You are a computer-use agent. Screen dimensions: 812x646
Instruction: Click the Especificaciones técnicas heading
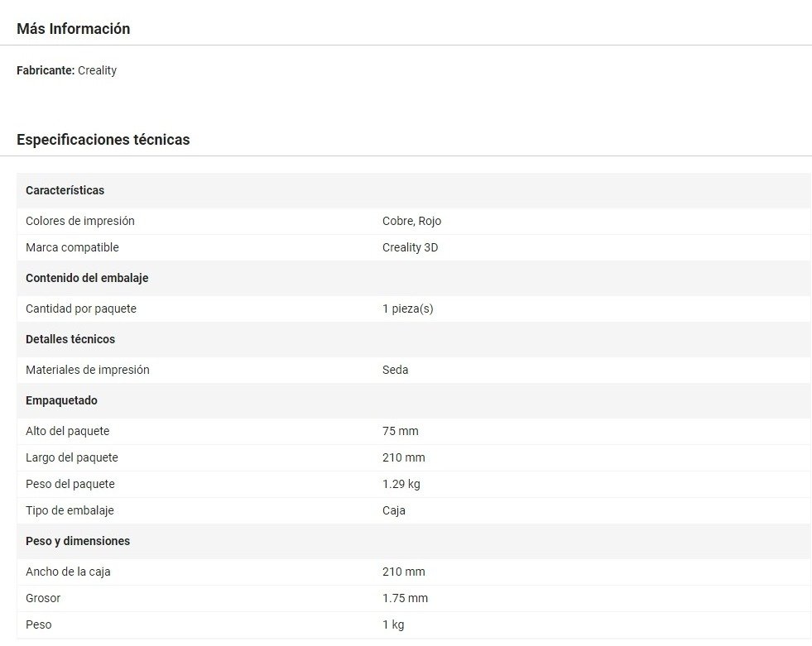click(103, 140)
